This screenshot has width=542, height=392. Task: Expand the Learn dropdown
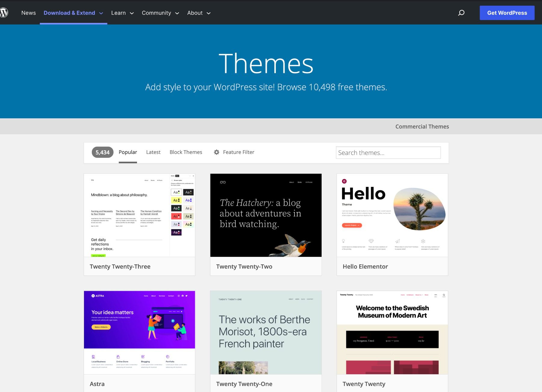[122, 13]
